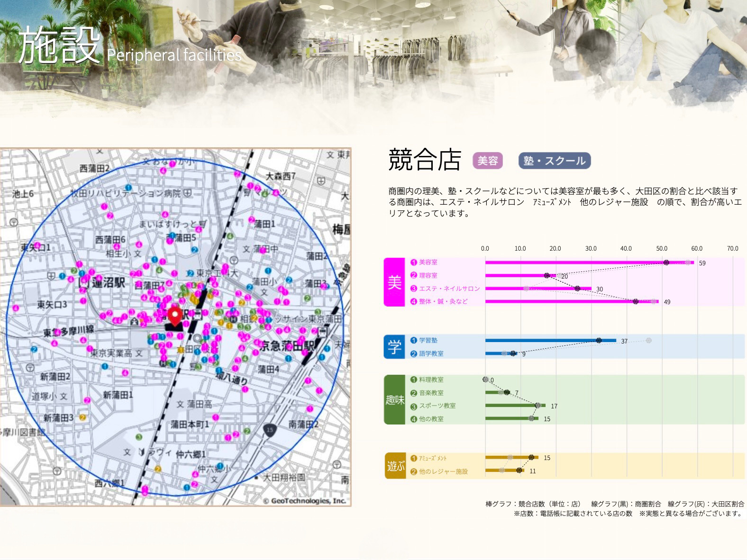Select the 美容 tag

pyautogui.click(x=487, y=161)
